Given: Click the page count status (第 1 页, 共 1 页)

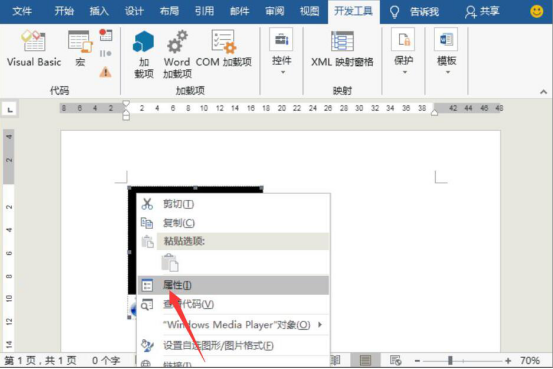Looking at the screenshot, I should 40,361.
